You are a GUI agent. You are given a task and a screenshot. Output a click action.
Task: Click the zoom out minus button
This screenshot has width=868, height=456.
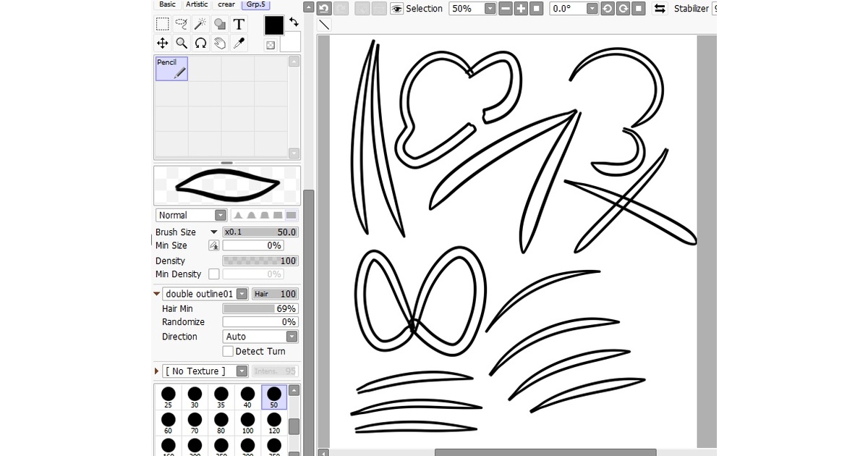(x=505, y=9)
